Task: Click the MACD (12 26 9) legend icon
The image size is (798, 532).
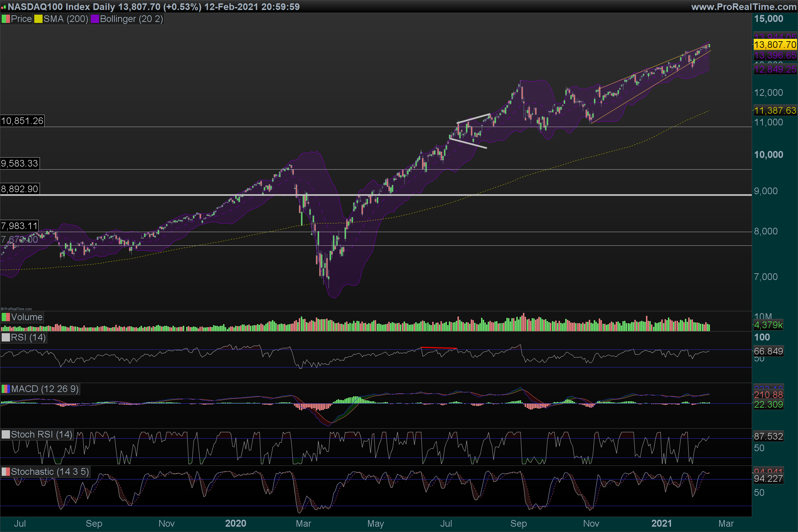Action: 6,389
